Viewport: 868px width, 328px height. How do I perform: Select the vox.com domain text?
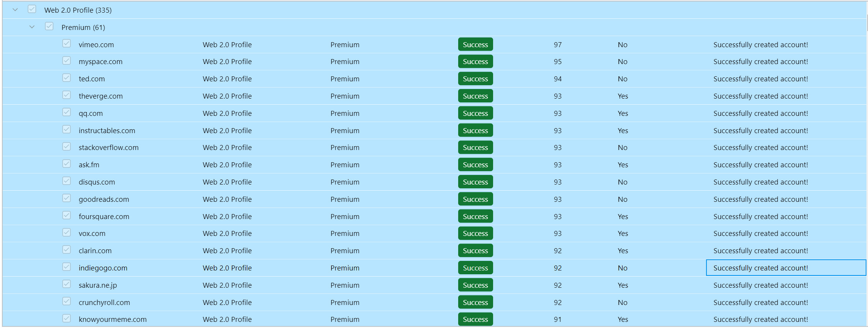point(92,234)
